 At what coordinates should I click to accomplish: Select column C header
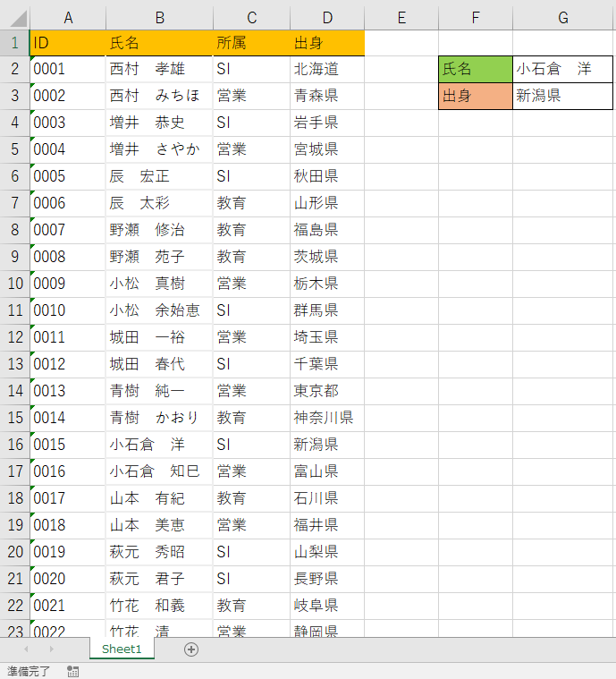click(251, 18)
